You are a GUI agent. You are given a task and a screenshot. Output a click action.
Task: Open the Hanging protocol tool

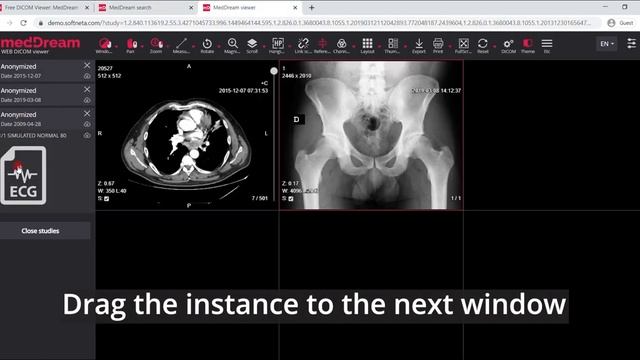click(x=277, y=45)
